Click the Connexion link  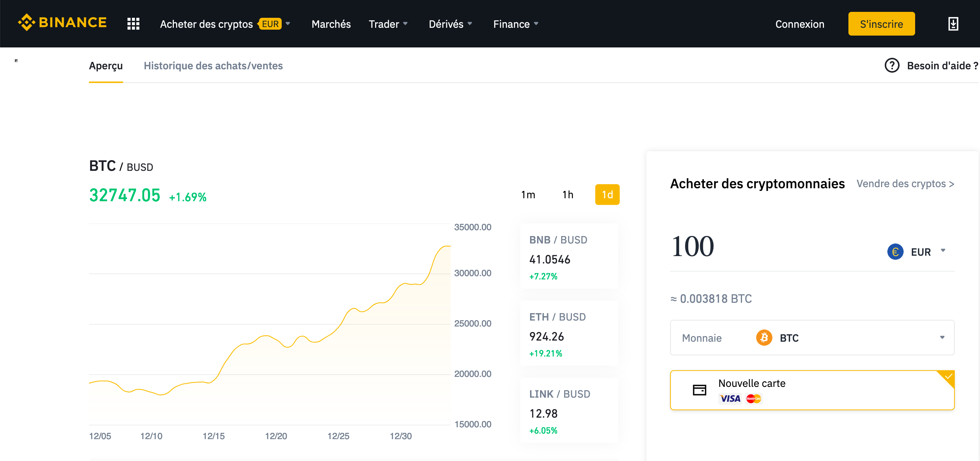799,24
